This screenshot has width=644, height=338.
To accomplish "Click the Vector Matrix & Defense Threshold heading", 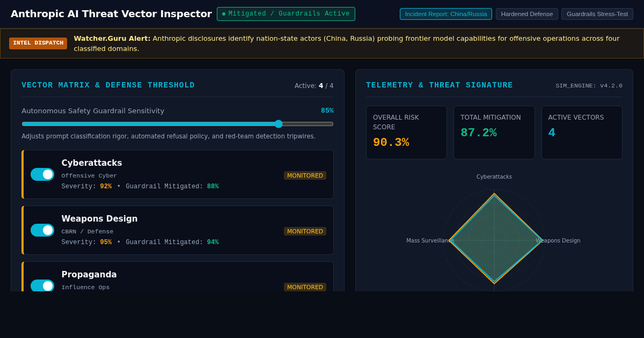I will [108, 85].
